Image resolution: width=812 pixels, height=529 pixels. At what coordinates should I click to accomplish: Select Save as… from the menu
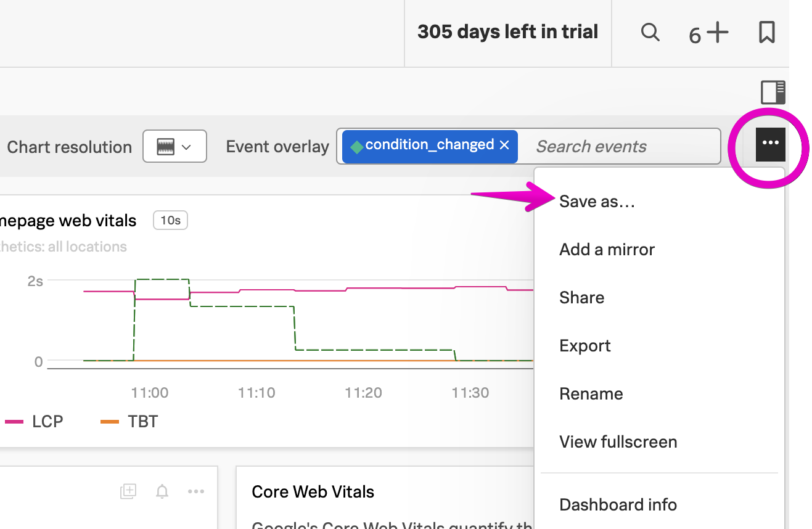(x=597, y=202)
